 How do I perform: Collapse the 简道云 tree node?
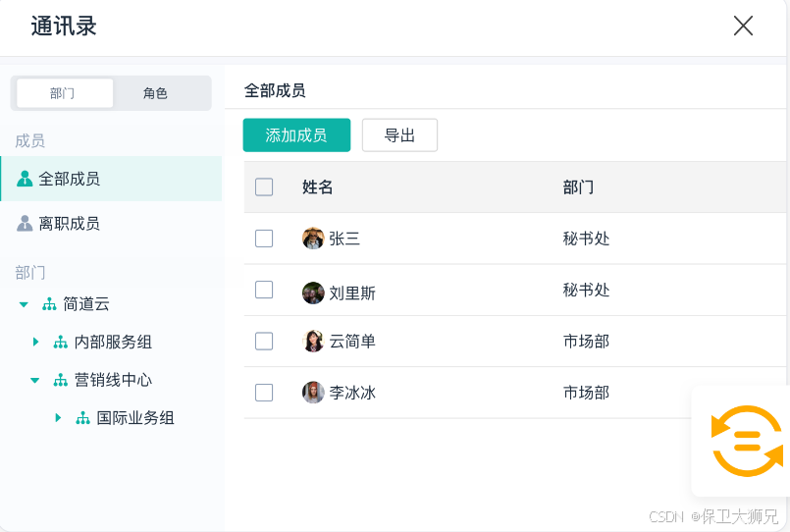(24, 304)
